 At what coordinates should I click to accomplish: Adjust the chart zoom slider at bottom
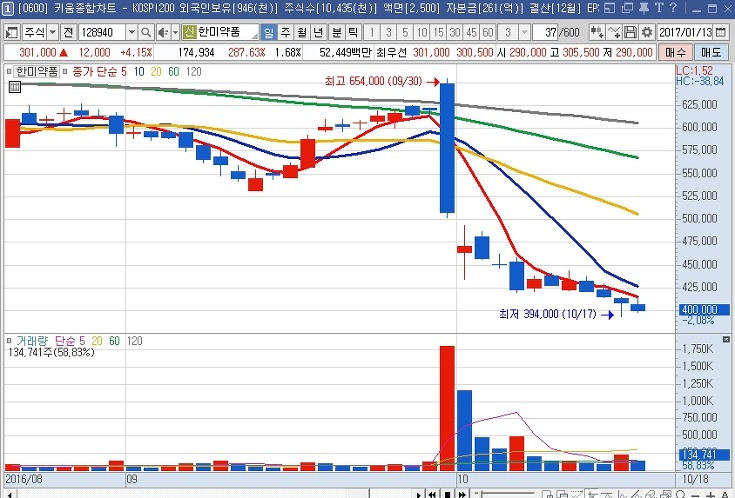[x=506, y=494]
